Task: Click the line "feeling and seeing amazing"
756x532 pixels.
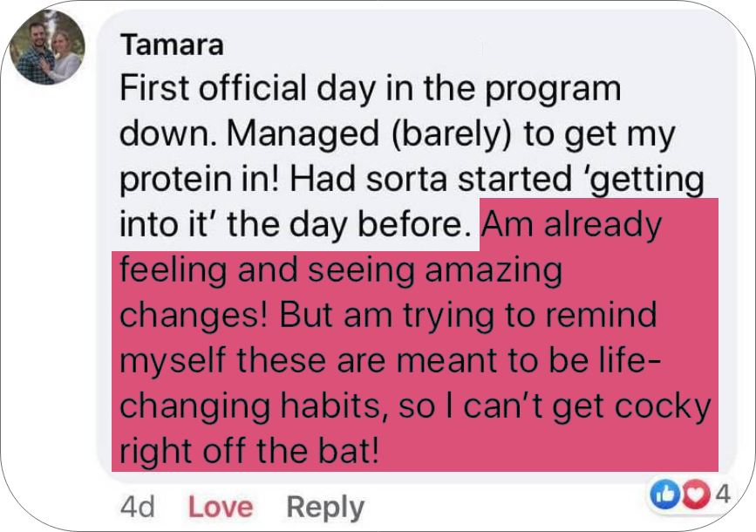Action: 341,269
